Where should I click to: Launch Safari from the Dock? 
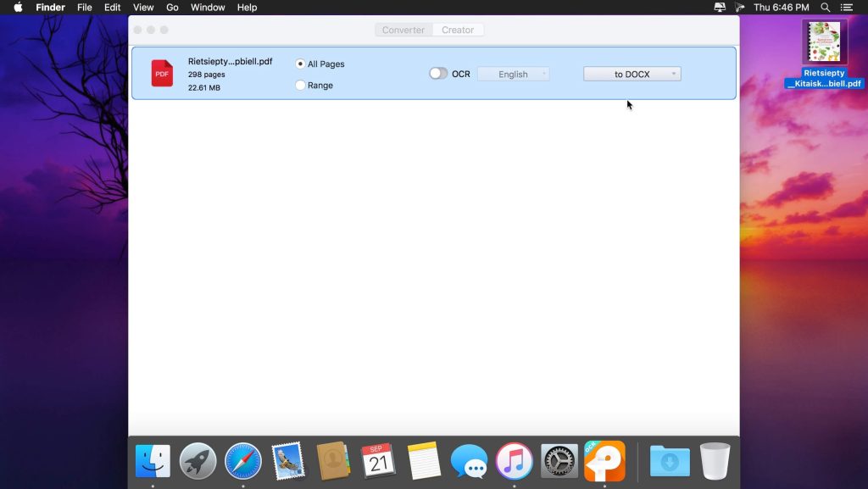(243, 461)
